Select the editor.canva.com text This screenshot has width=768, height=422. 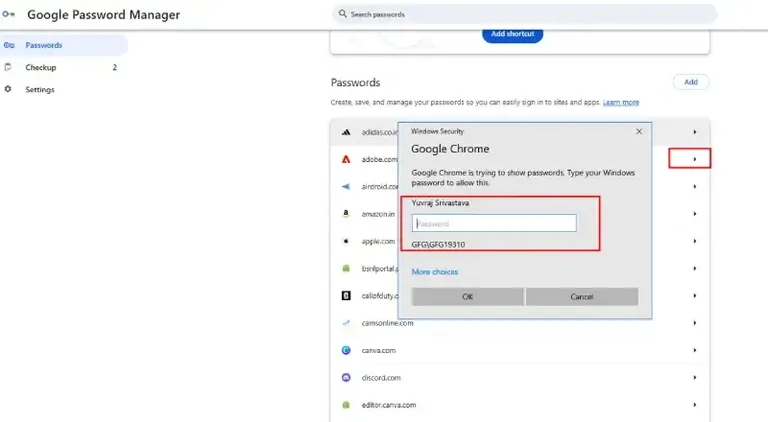point(389,405)
